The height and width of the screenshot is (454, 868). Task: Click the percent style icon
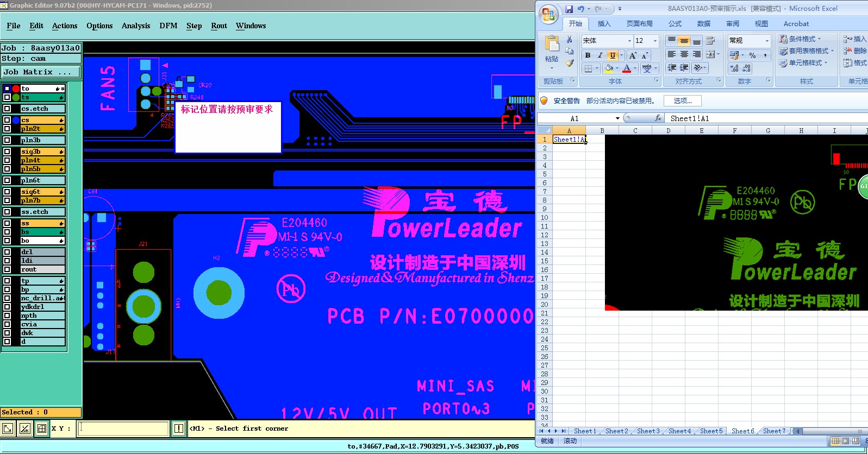753,55
